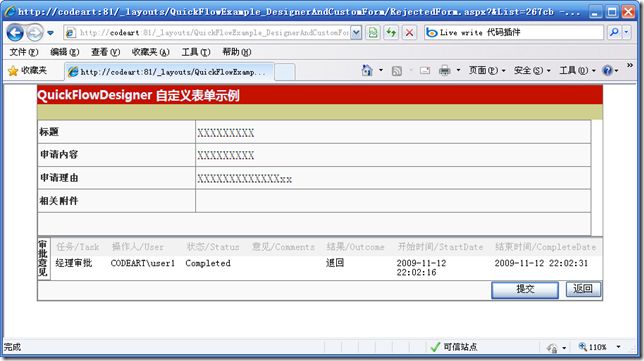Click the Home page icon

click(x=367, y=71)
